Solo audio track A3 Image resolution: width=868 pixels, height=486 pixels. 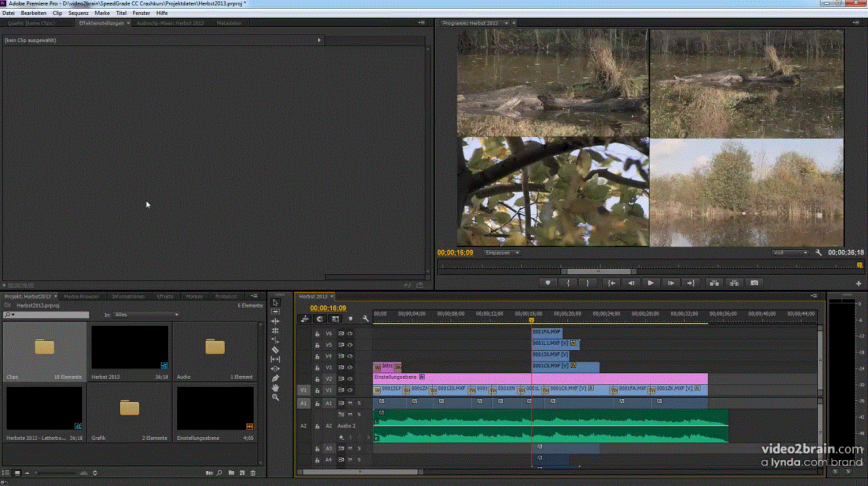359,449
